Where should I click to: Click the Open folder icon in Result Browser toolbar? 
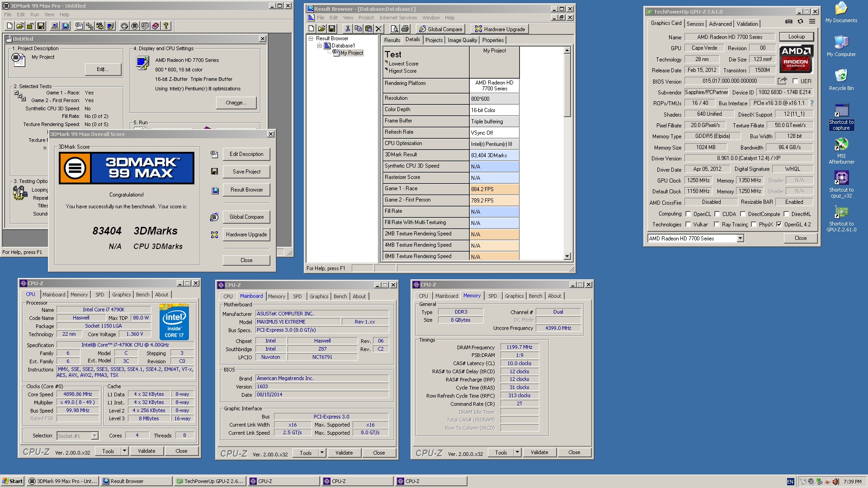[321, 29]
